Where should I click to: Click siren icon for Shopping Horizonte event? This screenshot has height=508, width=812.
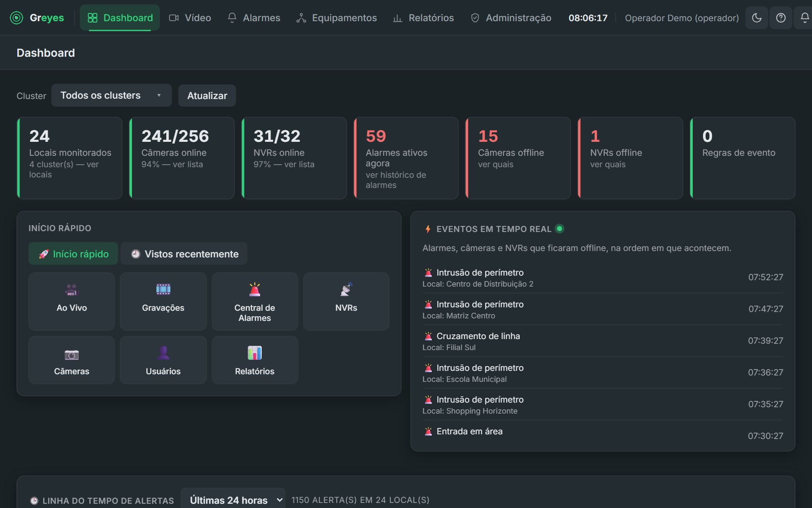coord(428,399)
